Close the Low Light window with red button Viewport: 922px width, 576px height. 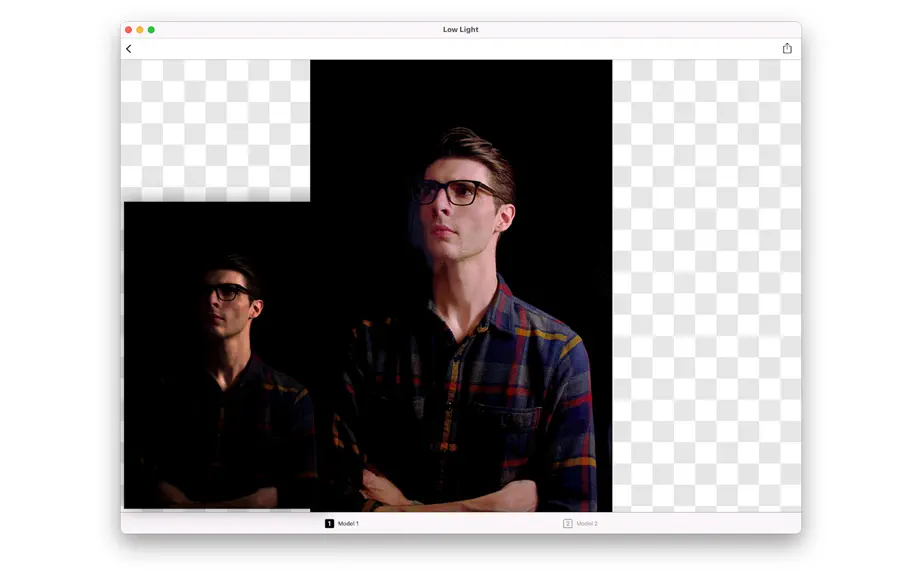pyautogui.click(x=128, y=29)
